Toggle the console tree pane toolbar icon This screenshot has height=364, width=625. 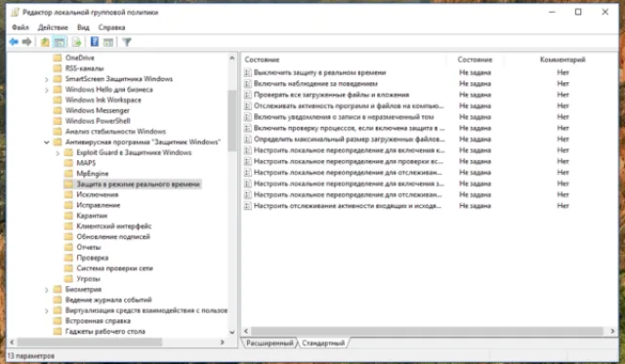60,42
